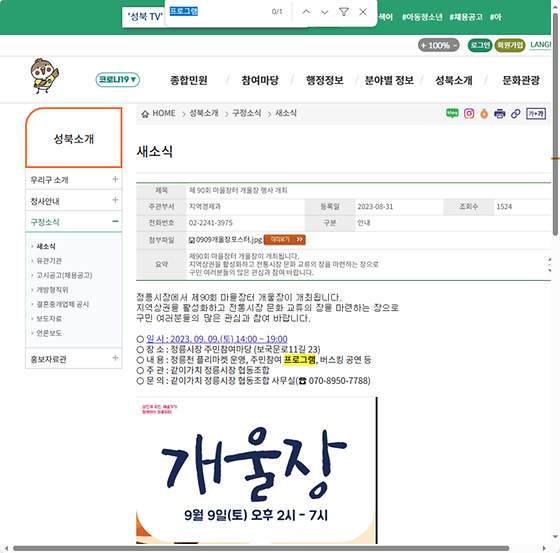Click the zoom in plus on the 100% control
The image size is (560, 553).
click(x=423, y=45)
